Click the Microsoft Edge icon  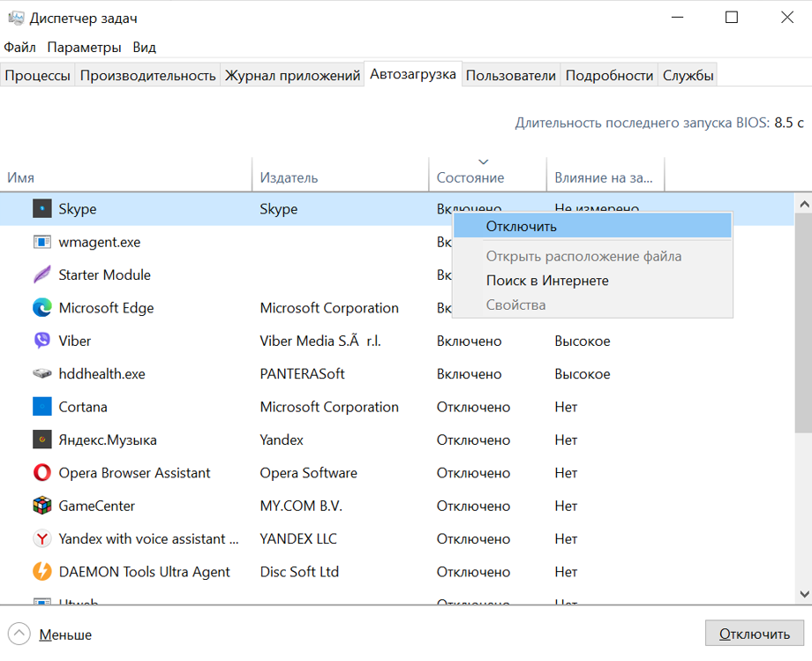(x=42, y=308)
